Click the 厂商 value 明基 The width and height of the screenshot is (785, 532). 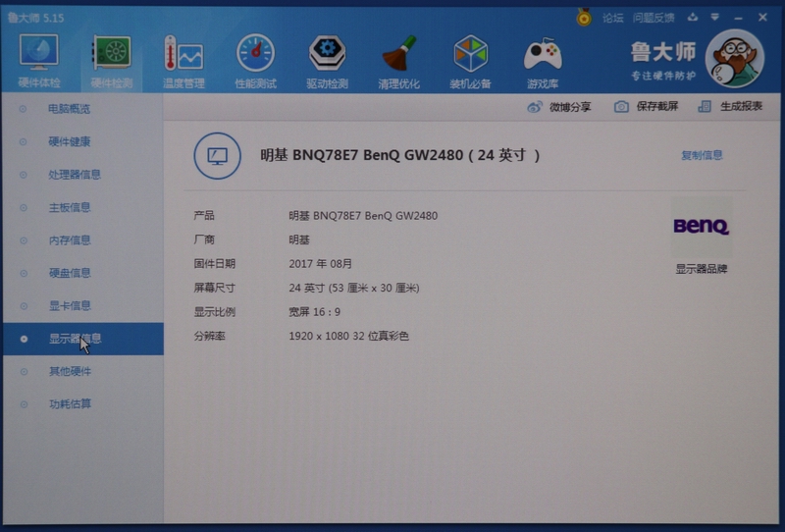[x=299, y=239]
